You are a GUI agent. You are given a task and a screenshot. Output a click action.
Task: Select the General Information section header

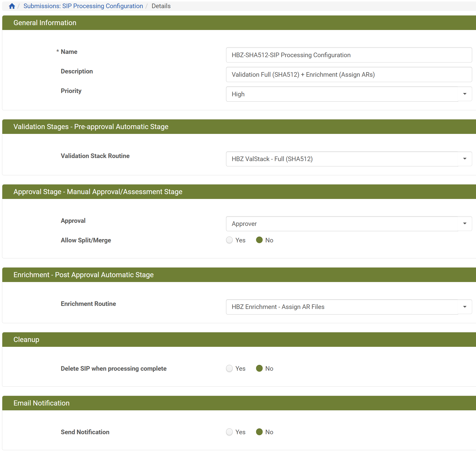[45, 23]
